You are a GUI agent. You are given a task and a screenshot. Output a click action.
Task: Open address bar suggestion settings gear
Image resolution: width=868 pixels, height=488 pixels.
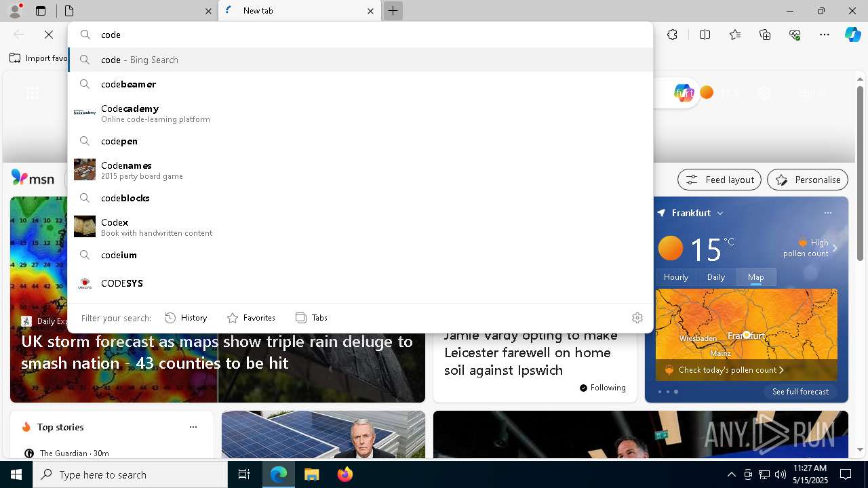click(x=637, y=318)
